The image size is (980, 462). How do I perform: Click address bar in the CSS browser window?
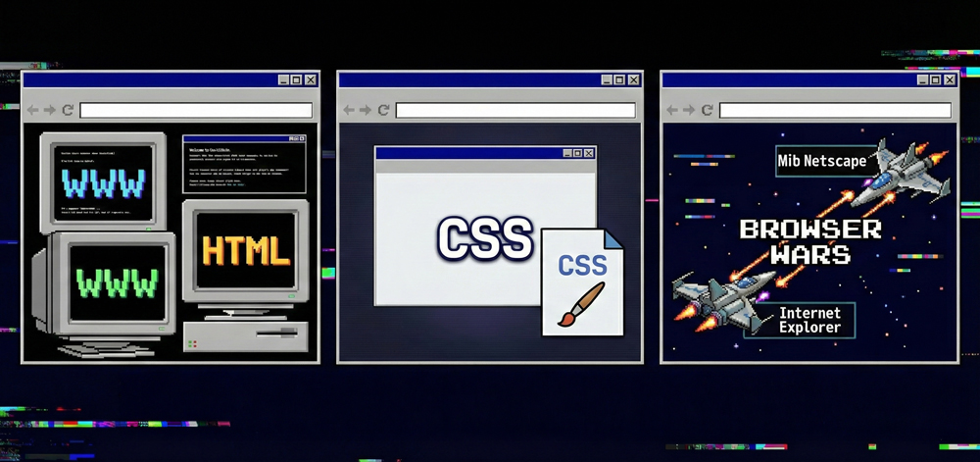click(515, 110)
